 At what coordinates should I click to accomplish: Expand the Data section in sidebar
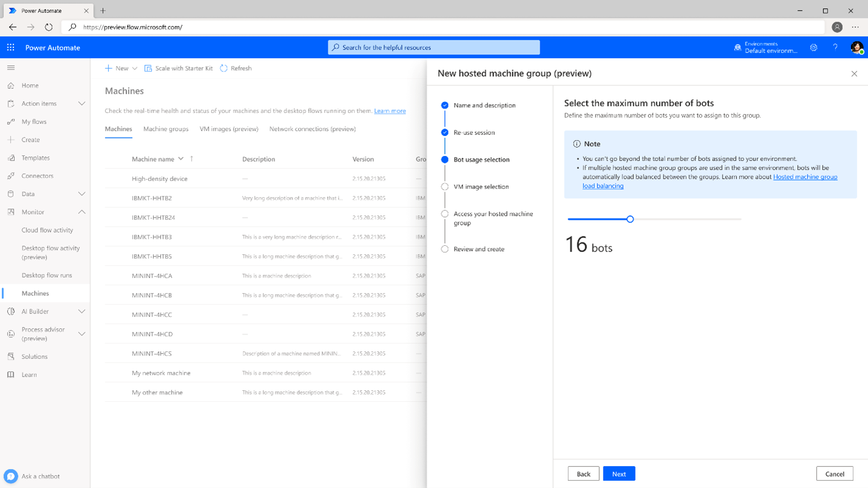(x=81, y=194)
